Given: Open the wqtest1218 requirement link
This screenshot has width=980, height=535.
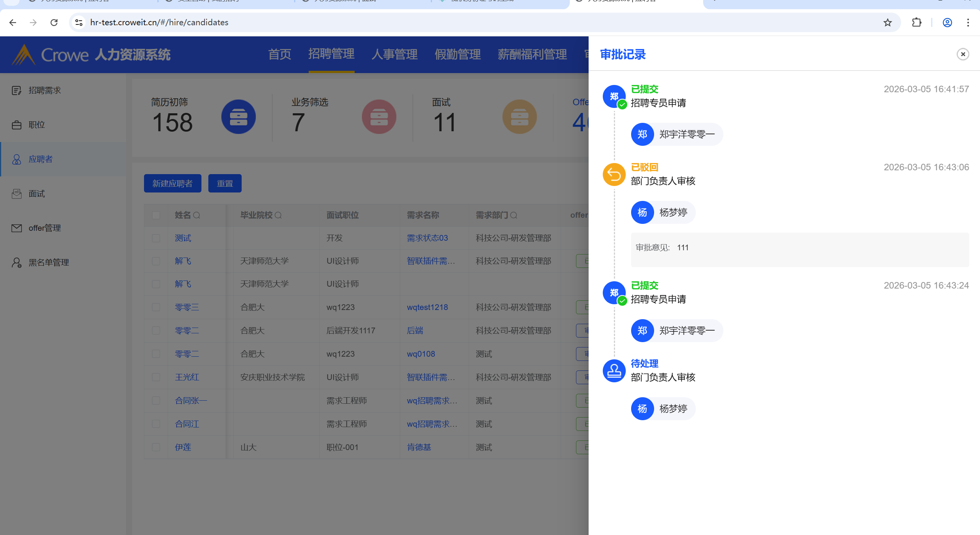Looking at the screenshot, I should coord(427,307).
